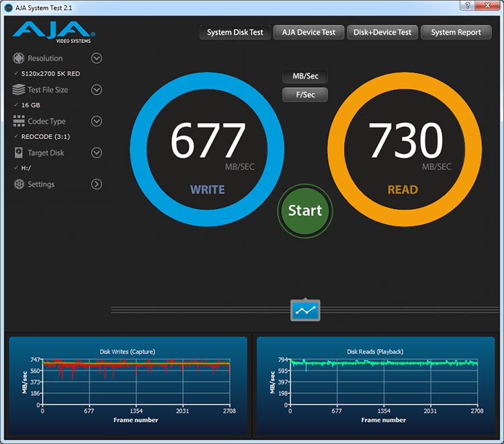
Task: Click the Codec Type label
Action: pyautogui.click(x=46, y=121)
